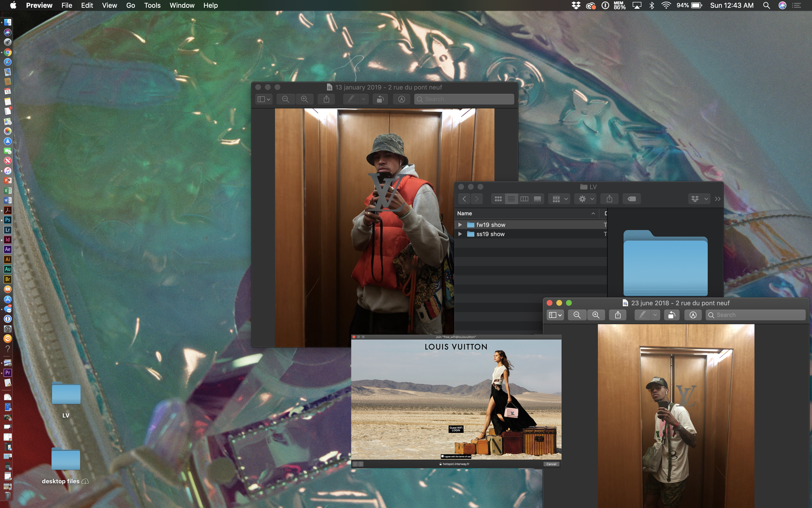Open sidebar view menu in 23 june 2018 window
This screenshot has width=812, height=508.
click(x=555, y=315)
